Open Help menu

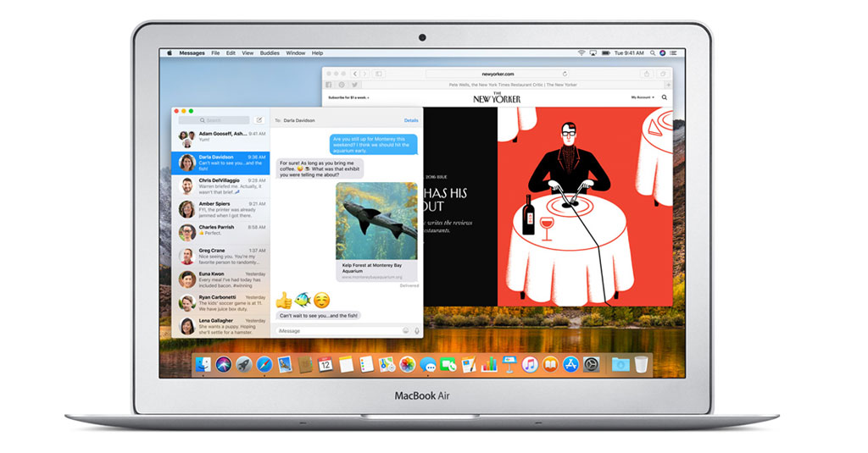pos(317,53)
